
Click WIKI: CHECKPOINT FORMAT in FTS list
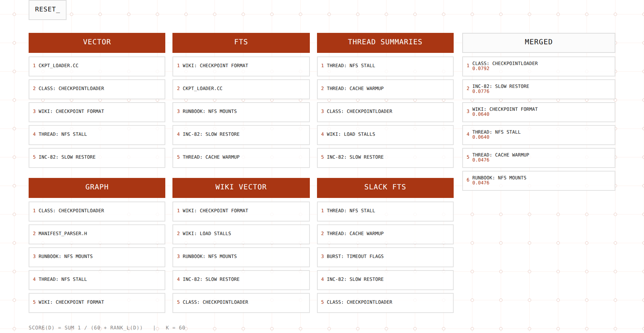241,66
